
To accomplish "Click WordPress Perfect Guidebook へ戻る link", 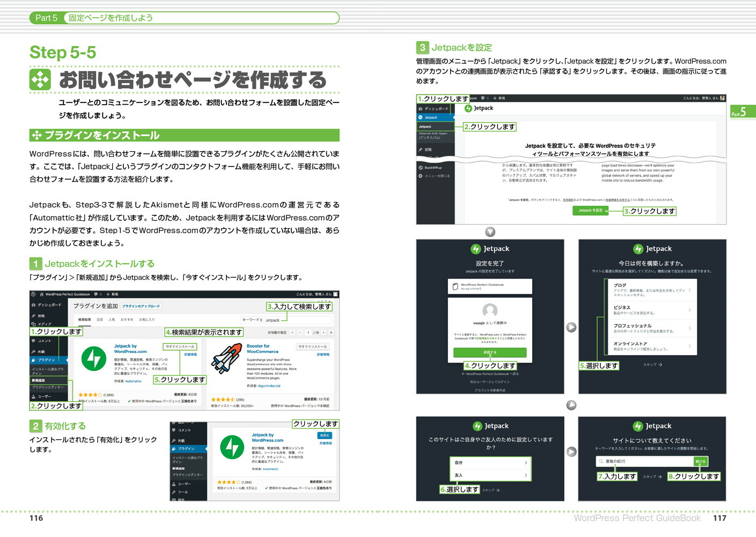I will point(490,374).
